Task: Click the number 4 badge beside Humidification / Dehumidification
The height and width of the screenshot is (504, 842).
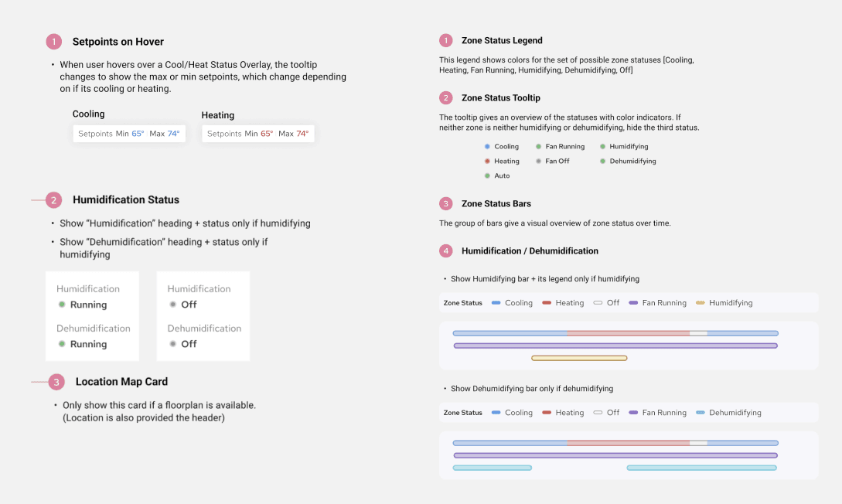Action: (x=445, y=250)
